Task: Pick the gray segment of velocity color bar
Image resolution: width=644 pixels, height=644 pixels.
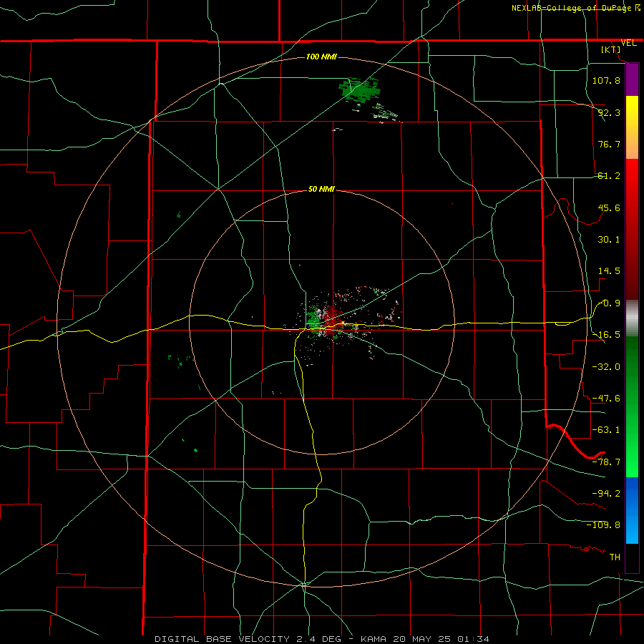Action: point(632,318)
